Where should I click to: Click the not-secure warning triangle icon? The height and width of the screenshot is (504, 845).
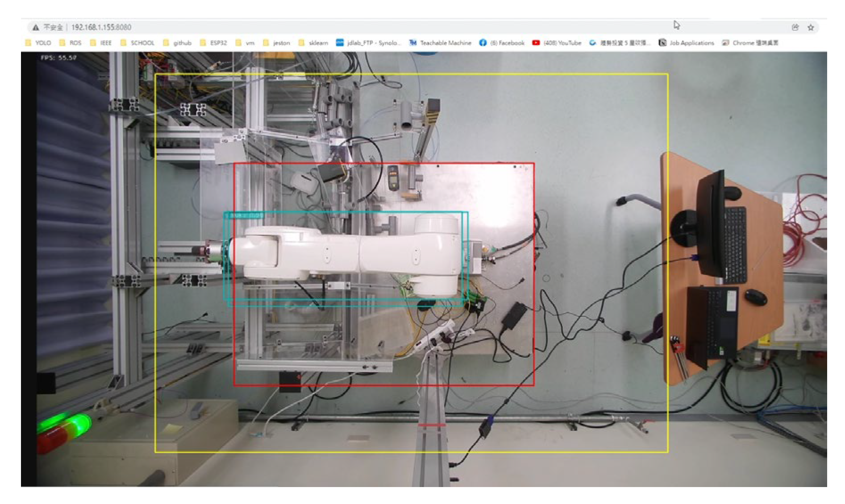pyautogui.click(x=35, y=27)
